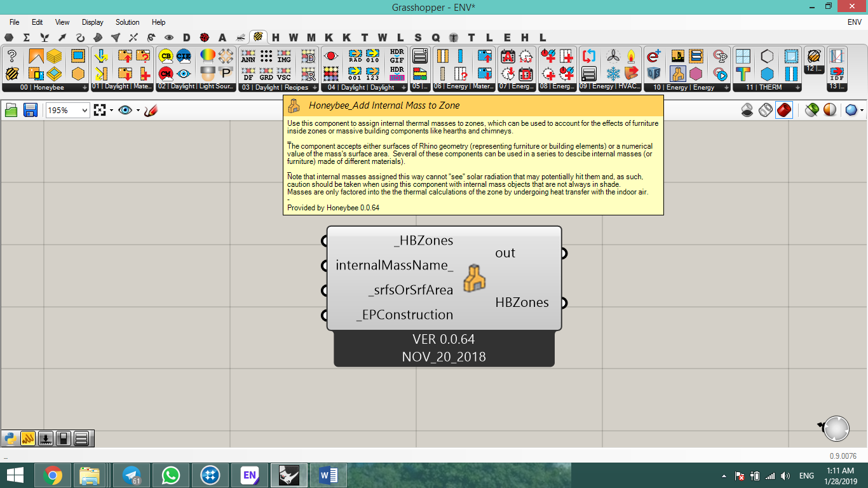Expand the 11 | THERM panel dropdown

click(x=797, y=88)
